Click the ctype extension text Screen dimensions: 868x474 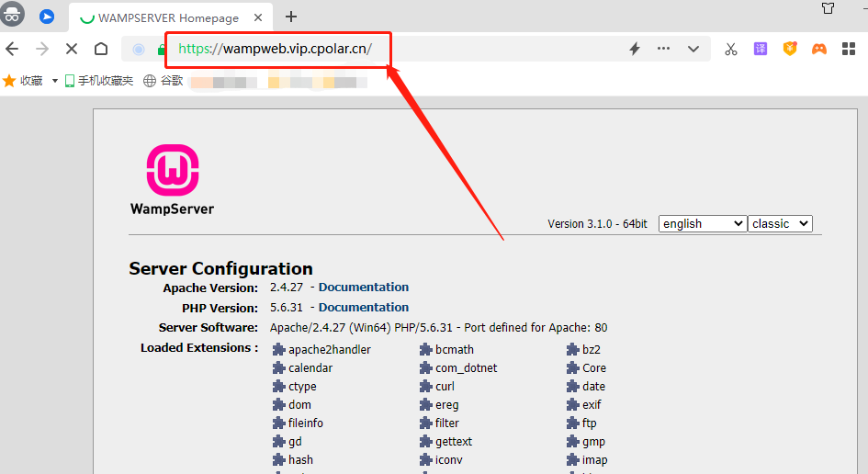302,387
